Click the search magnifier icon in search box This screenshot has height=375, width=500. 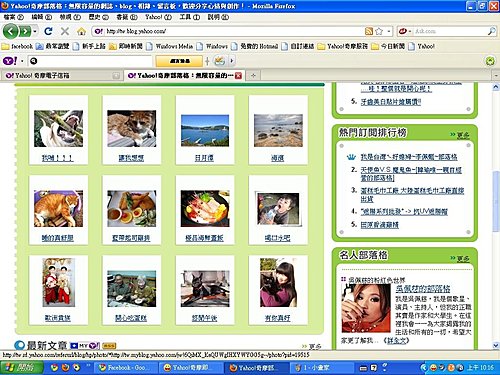coord(492,31)
